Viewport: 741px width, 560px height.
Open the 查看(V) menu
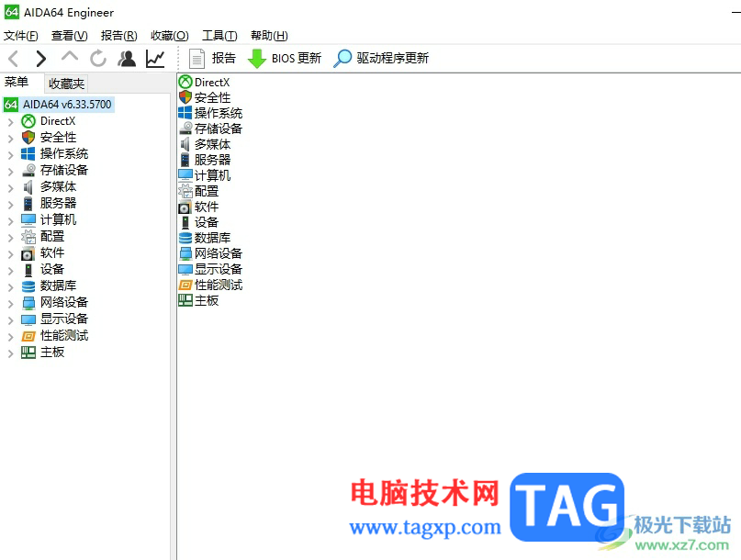(70, 36)
